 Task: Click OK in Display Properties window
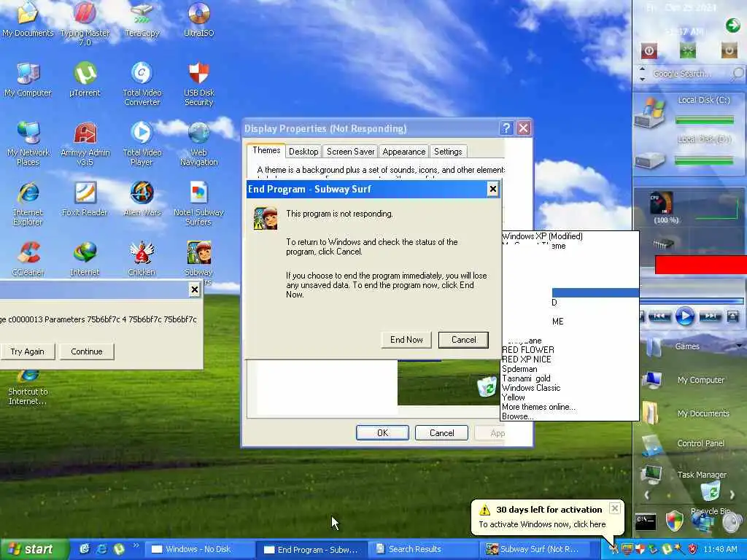pos(382,433)
